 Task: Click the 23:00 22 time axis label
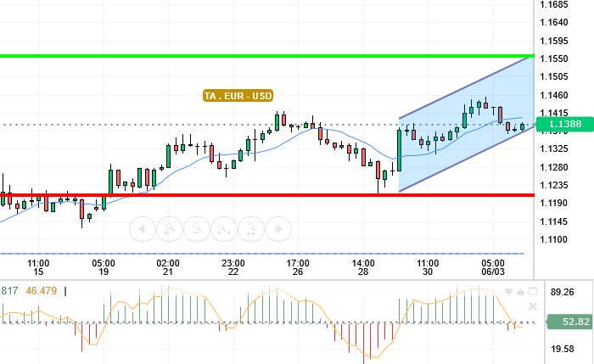tap(233, 267)
